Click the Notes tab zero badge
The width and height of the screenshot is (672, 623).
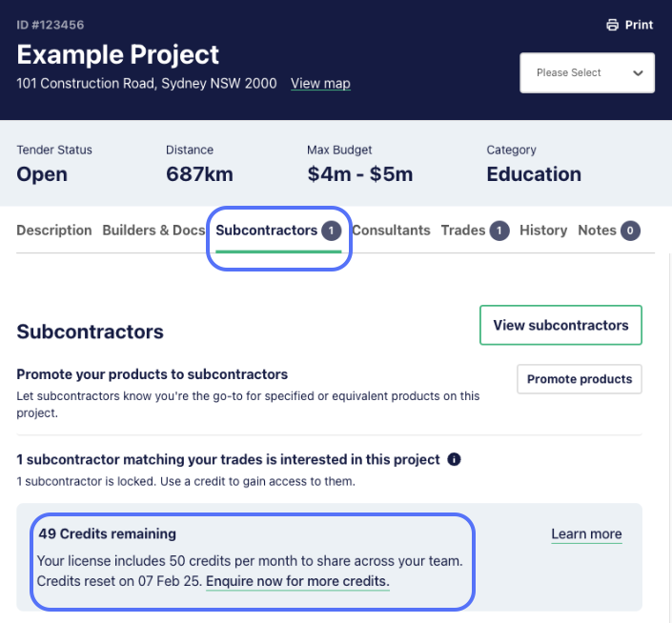[630, 231]
